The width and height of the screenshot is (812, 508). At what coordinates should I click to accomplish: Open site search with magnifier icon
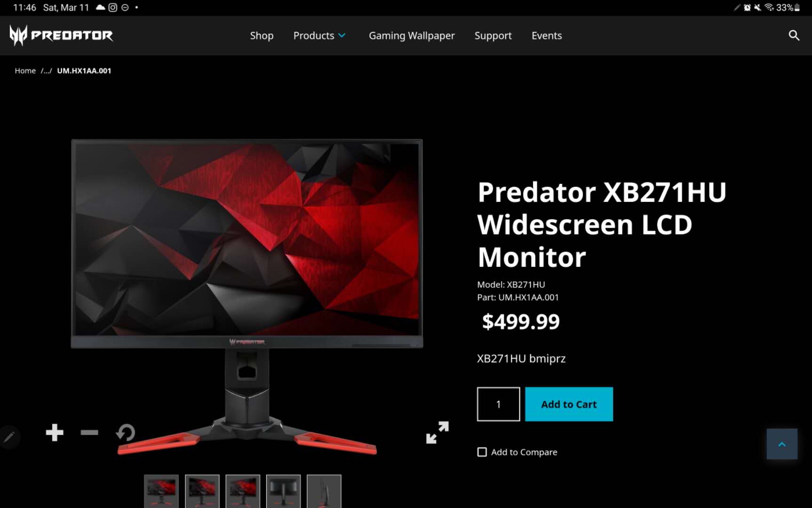click(794, 35)
